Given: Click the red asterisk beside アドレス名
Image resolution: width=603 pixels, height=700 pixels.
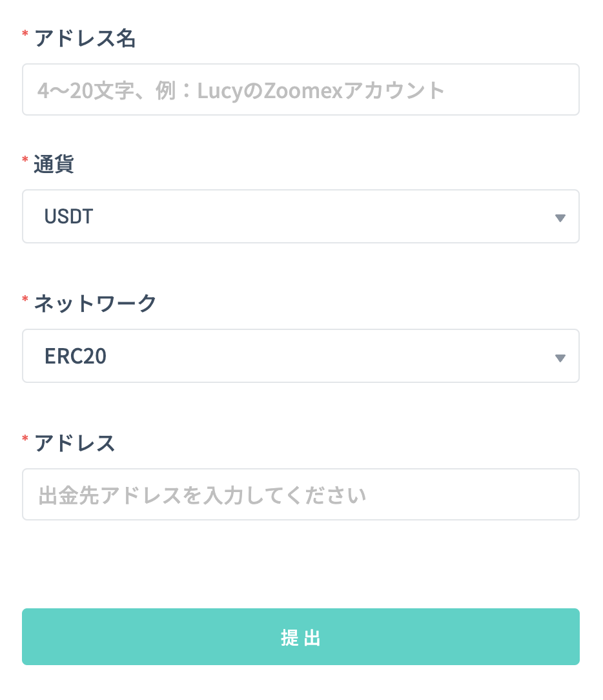Looking at the screenshot, I should 25,34.
